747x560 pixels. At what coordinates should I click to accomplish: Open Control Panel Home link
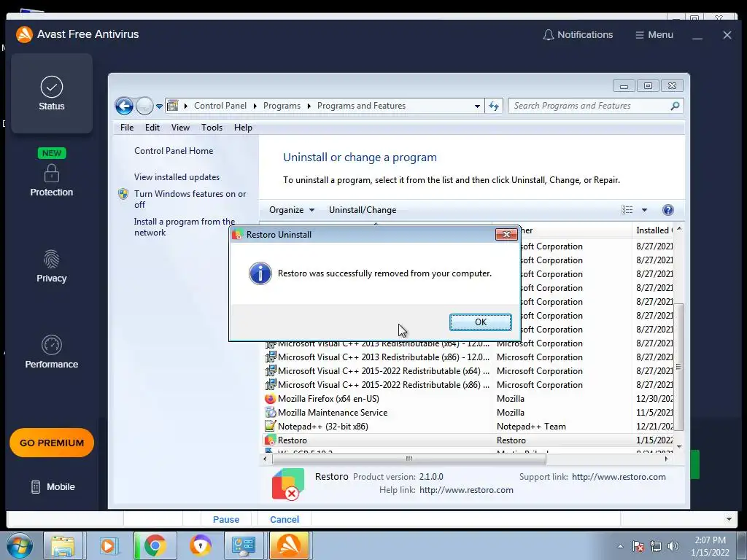click(174, 150)
